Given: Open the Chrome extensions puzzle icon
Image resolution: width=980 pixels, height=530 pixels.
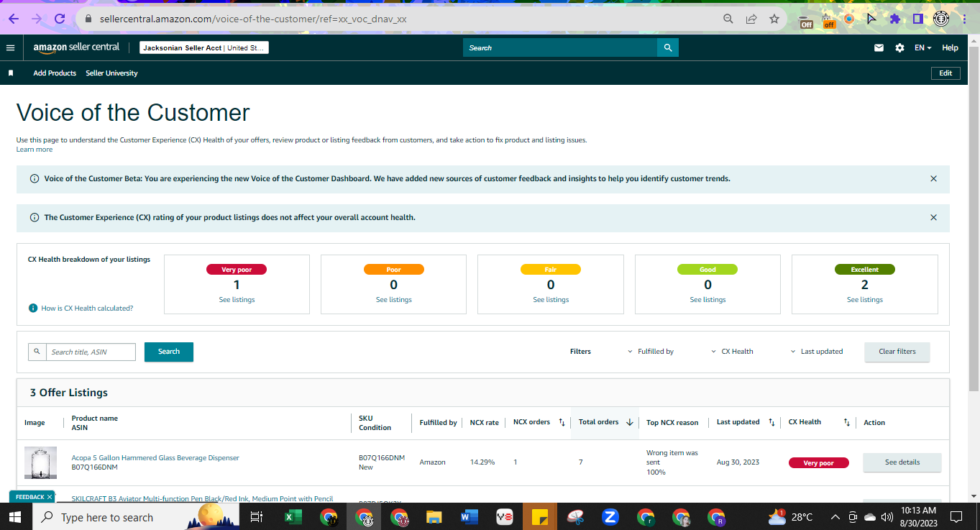Looking at the screenshot, I should (x=894, y=19).
